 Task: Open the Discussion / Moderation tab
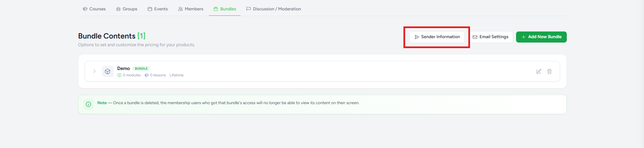(274, 9)
